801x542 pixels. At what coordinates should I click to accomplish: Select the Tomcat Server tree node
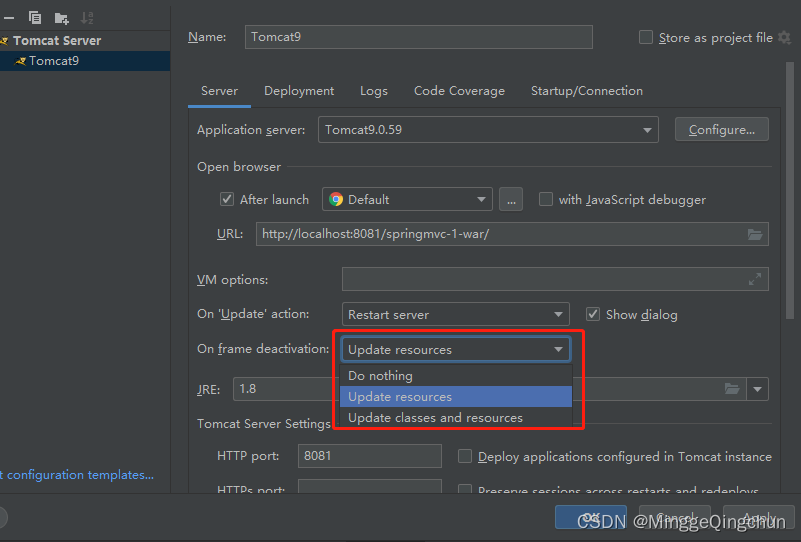[57, 40]
